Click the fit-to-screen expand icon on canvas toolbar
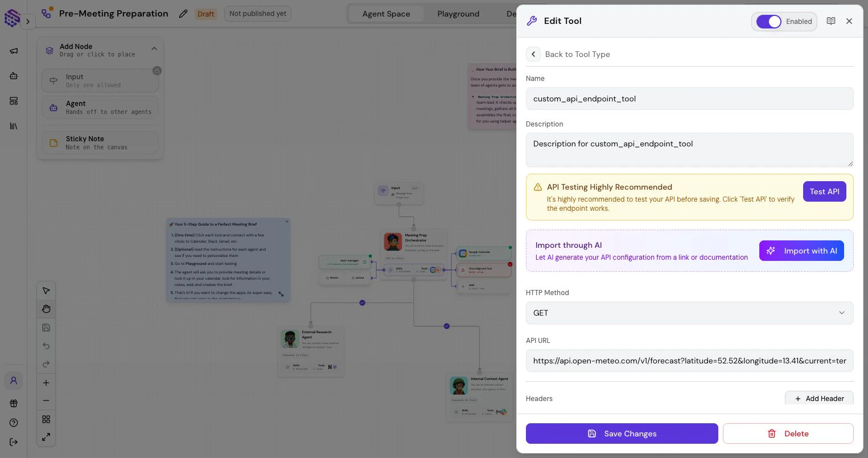This screenshot has width=868, height=458. click(x=46, y=437)
